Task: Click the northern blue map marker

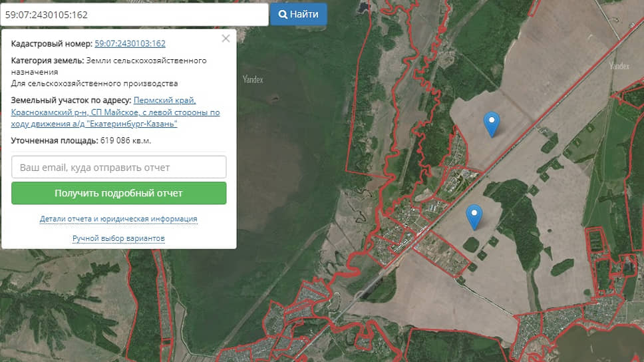Action: click(492, 124)
